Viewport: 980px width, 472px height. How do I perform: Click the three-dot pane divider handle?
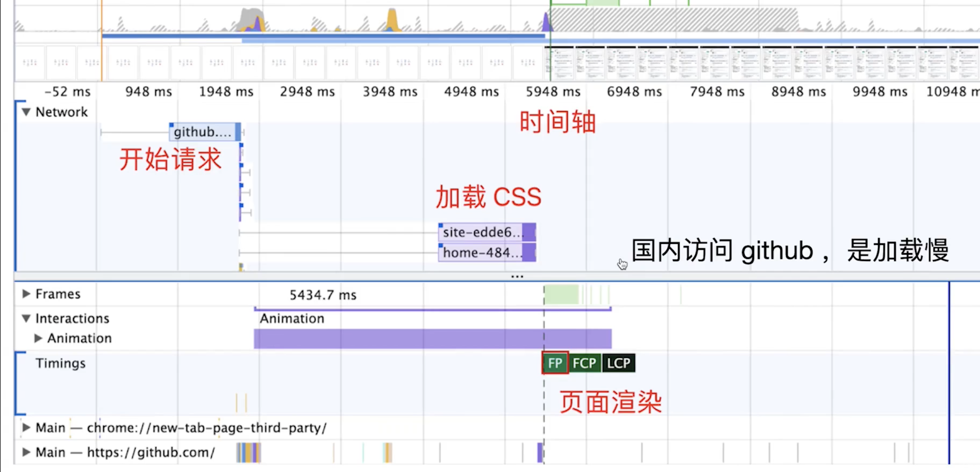point(517,276)
